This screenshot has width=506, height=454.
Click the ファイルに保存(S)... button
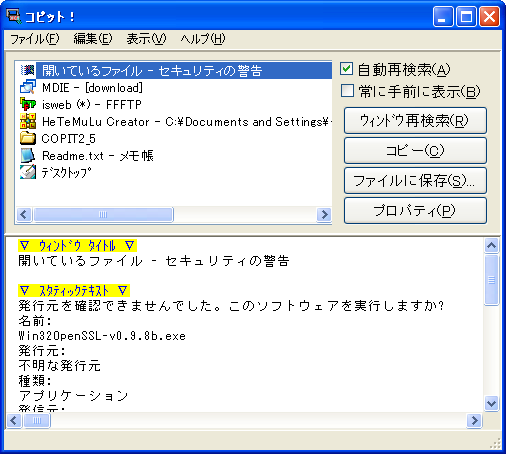coord(415,181)
